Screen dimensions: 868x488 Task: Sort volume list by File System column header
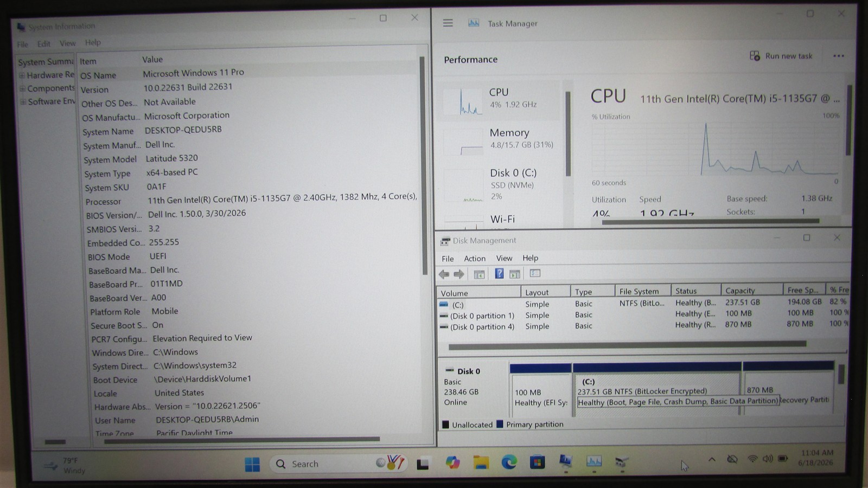tap(643, 291)
